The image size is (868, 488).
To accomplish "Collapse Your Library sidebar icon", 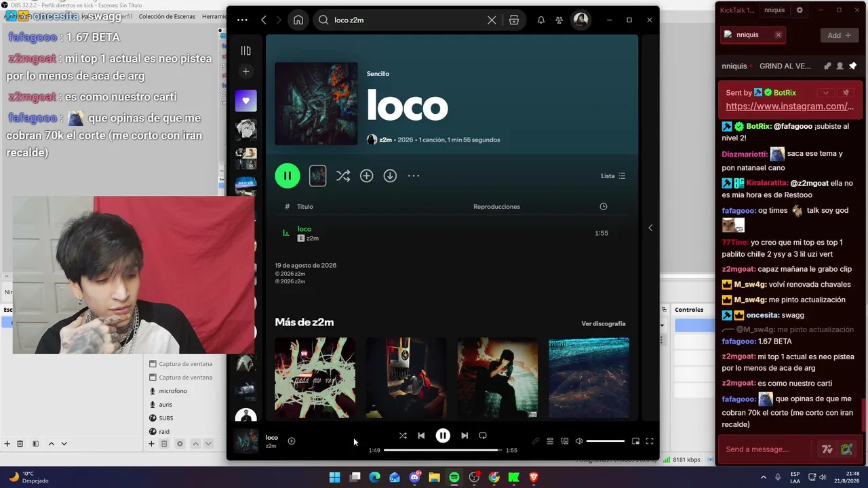I will [x=245, y=51].
